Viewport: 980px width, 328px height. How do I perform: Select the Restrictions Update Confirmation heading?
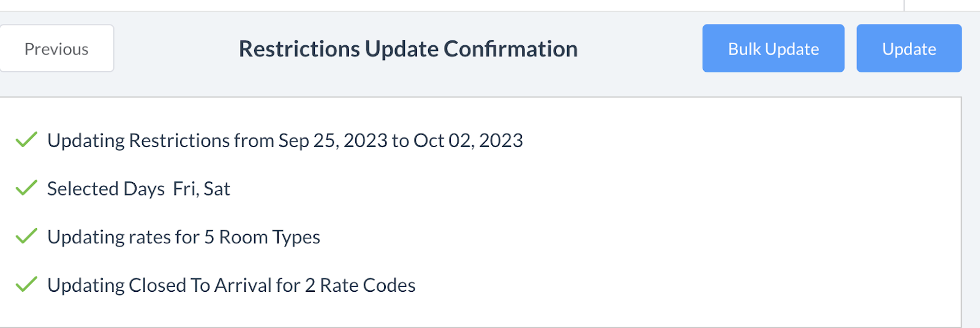click(x=408, y=48)
